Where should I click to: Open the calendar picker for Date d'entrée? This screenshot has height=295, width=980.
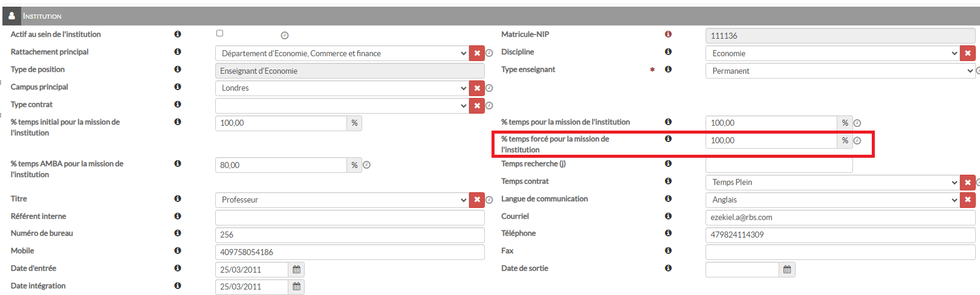pyautogui.click(x=296, y=270)
